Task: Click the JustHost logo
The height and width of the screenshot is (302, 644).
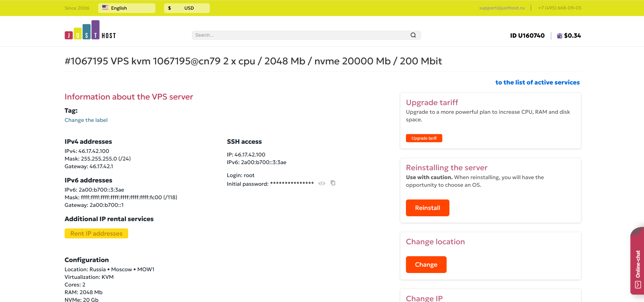Action: (x=90, y=30)
